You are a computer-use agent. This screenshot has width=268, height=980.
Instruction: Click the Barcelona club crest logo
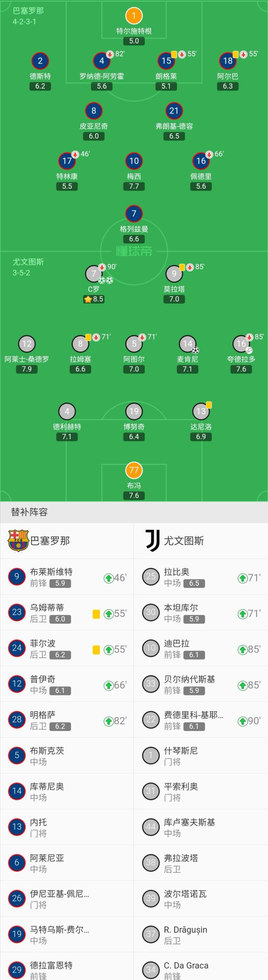click(18, 540)
